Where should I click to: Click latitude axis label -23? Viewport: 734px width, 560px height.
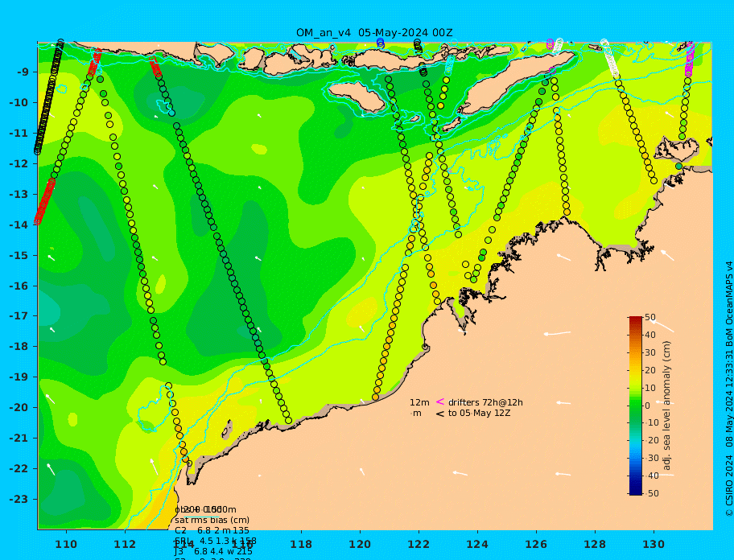point(19,499)
